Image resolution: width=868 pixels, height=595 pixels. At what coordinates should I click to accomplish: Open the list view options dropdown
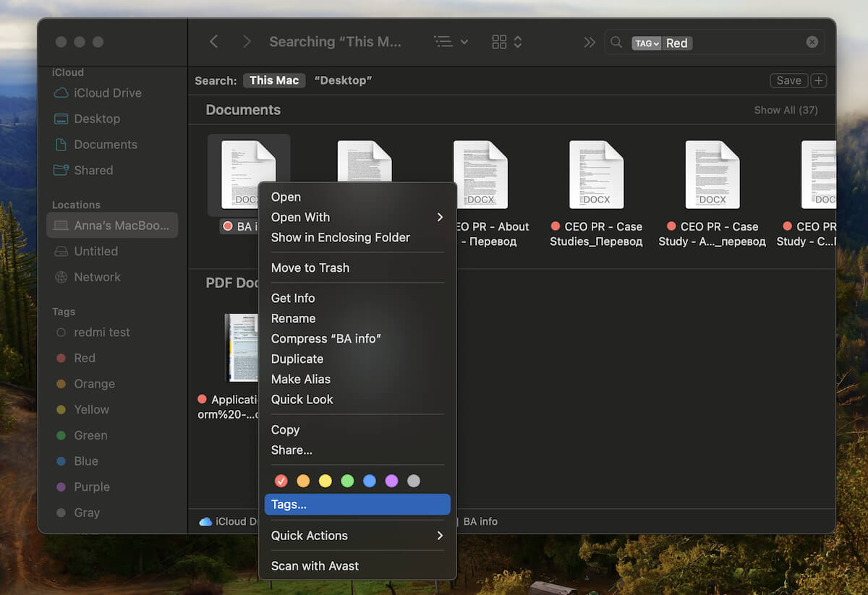[451, 42]
